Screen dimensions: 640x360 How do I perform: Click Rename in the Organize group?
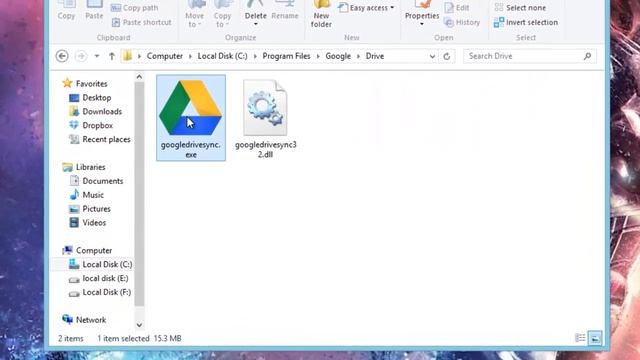point(285,11)
